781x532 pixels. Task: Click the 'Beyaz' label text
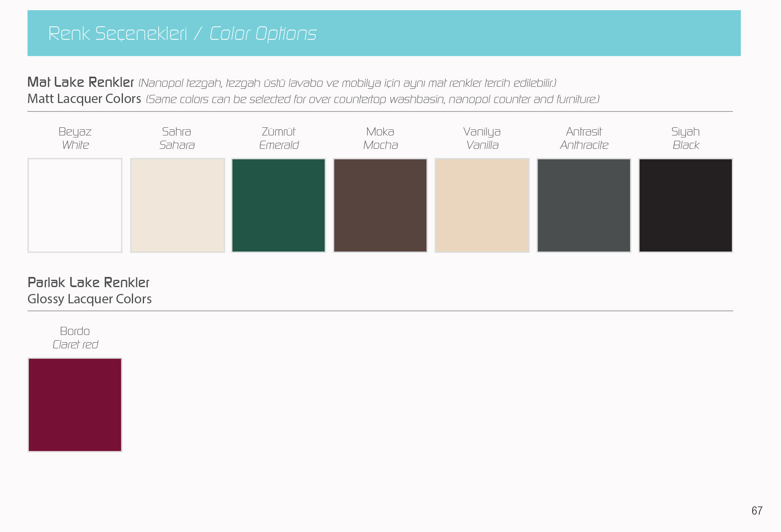75,132
